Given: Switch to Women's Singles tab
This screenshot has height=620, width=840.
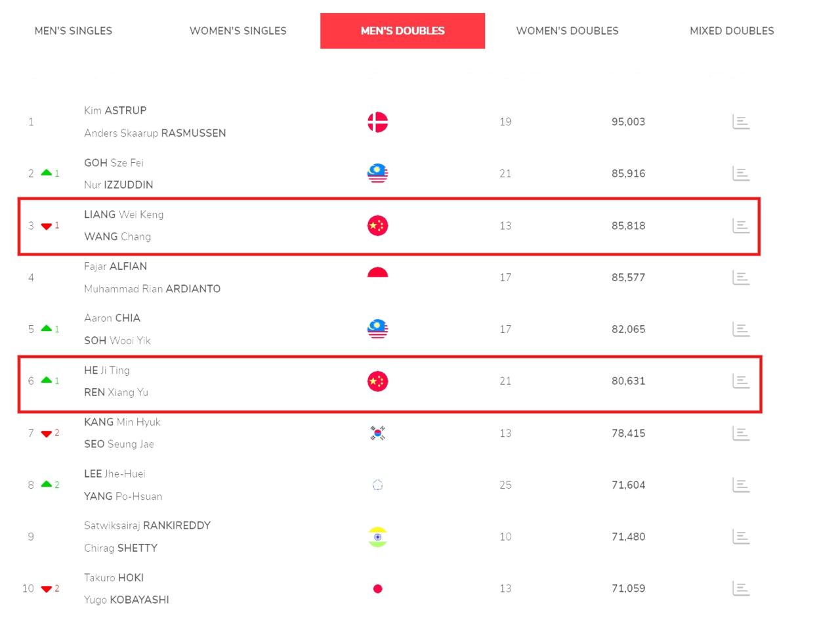Looking at the screenshot, I should click(x=238, y=31).
